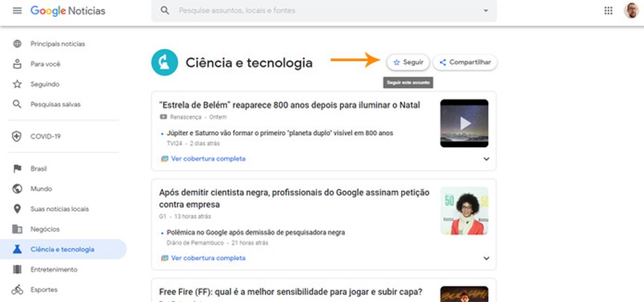The height and width of the screenshot is (302, 644).
Task: Open the hamburger main menu
Action: 17,10
